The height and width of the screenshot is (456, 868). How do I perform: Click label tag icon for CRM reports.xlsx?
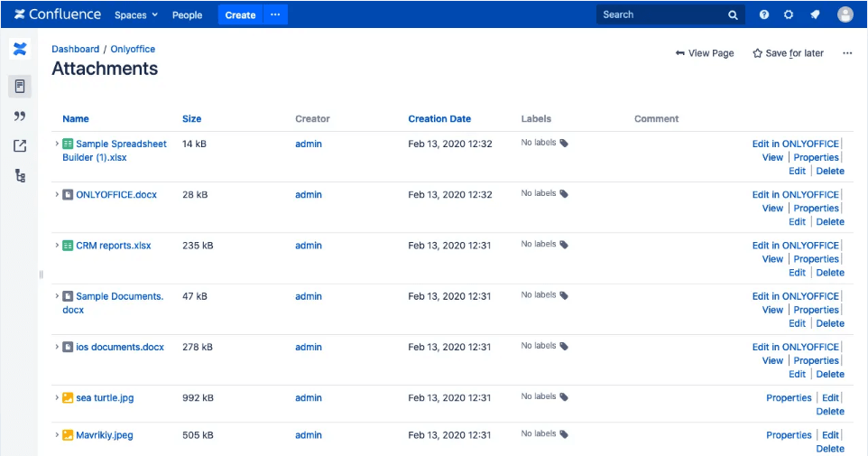[x=564, y=245]
